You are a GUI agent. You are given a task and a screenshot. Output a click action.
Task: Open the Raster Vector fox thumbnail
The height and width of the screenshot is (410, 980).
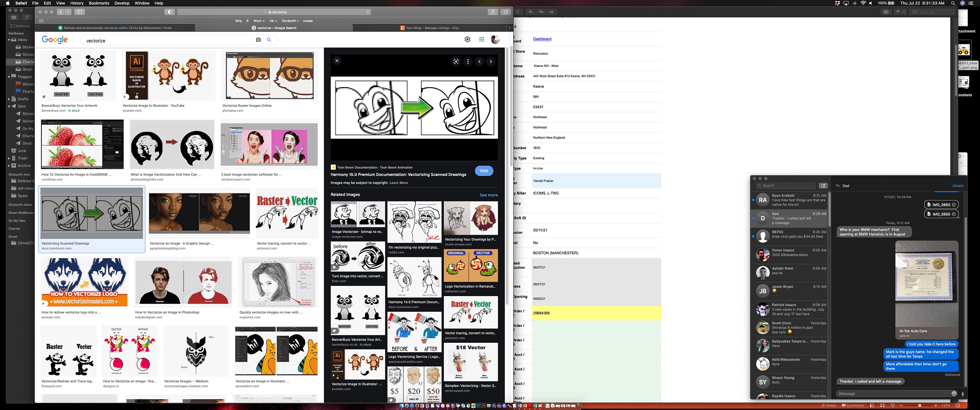[x=287, y=213]
